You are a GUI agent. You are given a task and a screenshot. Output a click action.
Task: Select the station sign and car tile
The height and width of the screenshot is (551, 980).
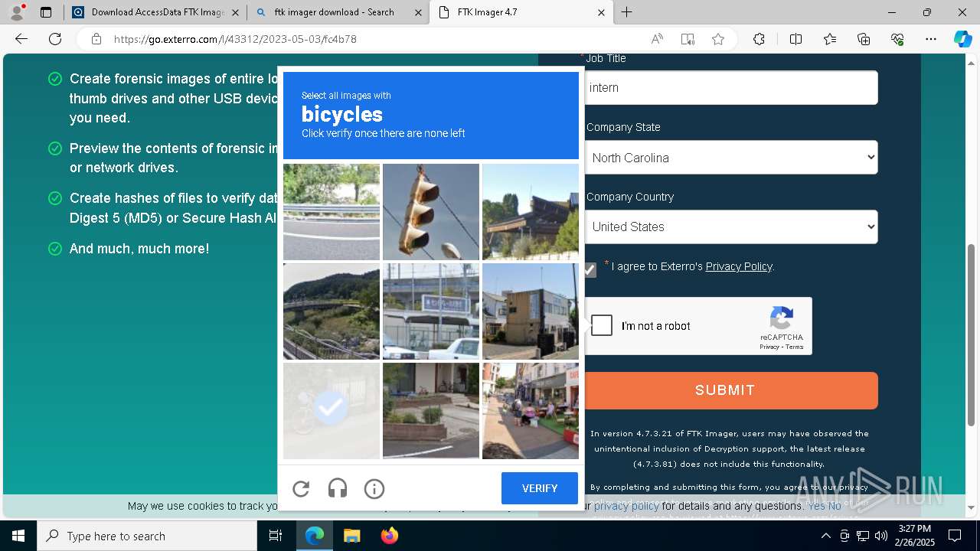pyautogui.click(x=431, y=311)
